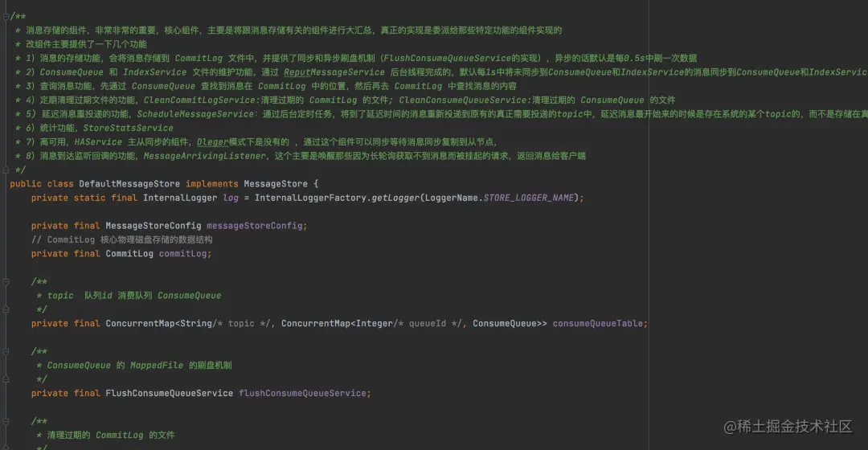Click ReputMessageService in Javadoc item 2

click(x=334, y=72)
